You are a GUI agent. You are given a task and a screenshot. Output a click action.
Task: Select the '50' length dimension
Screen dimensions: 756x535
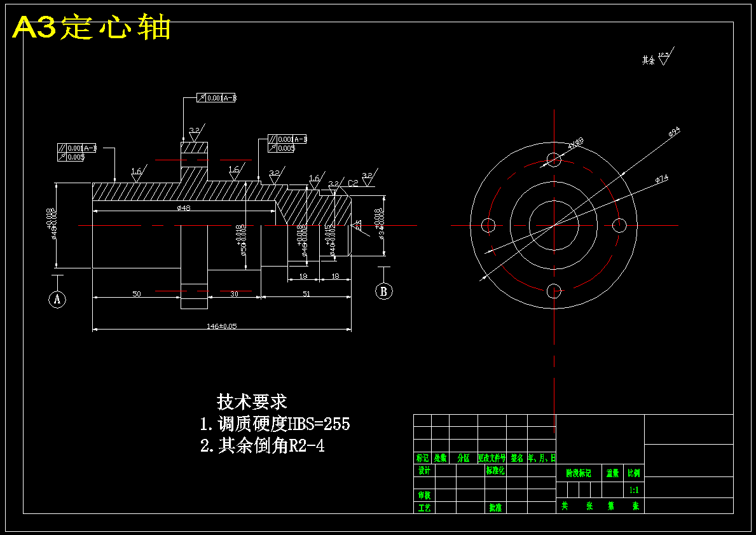[137, 294]
